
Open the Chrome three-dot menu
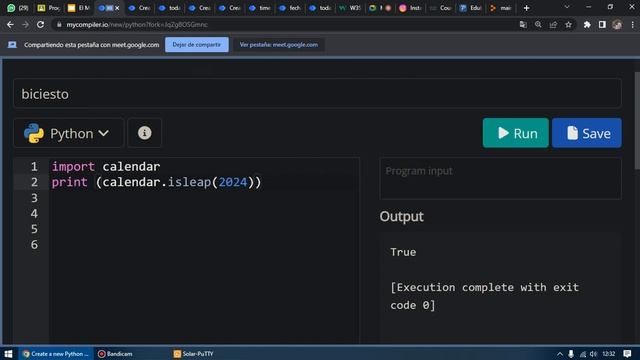click(x=632, y=24)
